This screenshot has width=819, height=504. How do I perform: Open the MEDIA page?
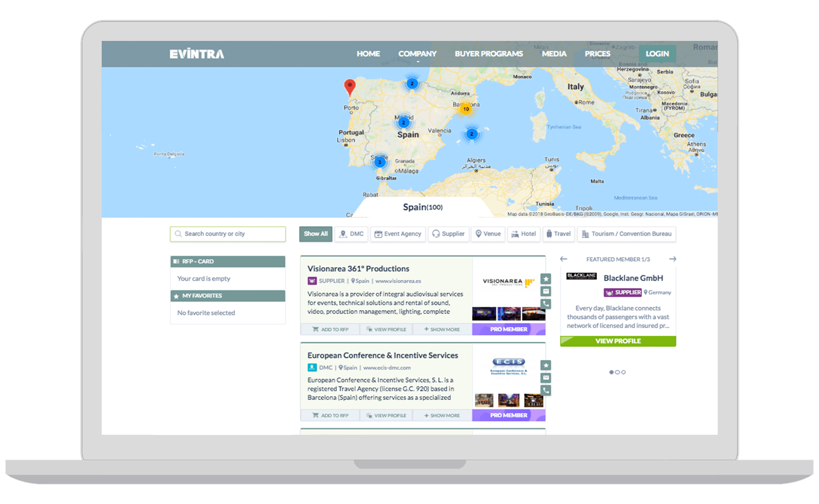554,54
